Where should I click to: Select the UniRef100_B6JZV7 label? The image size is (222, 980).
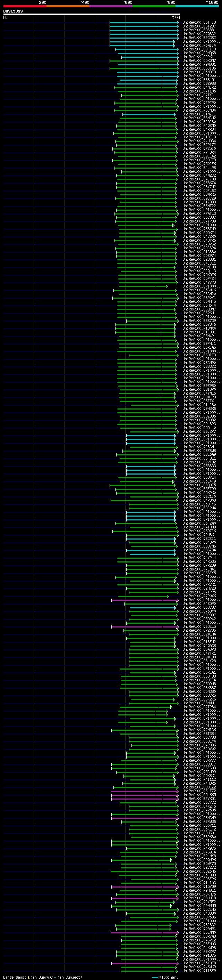pos(199,431)
